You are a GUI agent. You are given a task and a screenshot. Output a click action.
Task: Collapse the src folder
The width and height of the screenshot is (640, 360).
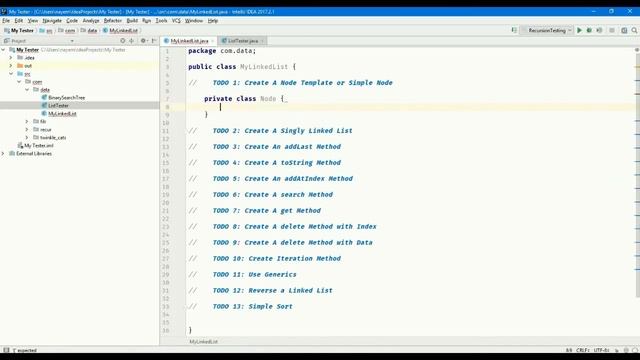pos(11,74)
